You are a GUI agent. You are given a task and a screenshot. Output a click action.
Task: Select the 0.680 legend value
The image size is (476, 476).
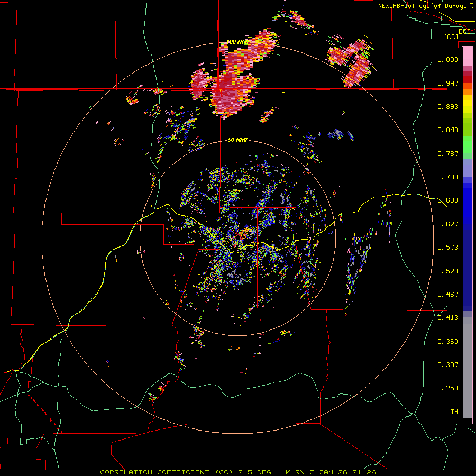pyautogui.click(x=448, y=200)
